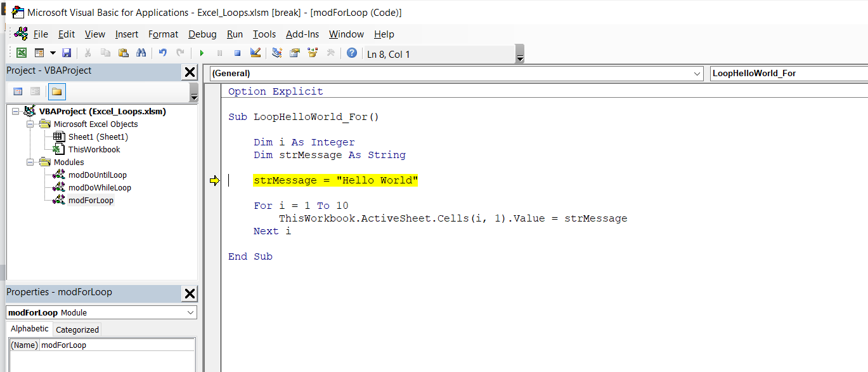The height and width of the screenshot is (372, 868).
Task: Click the Next i code line
Action: pos(273,231)
